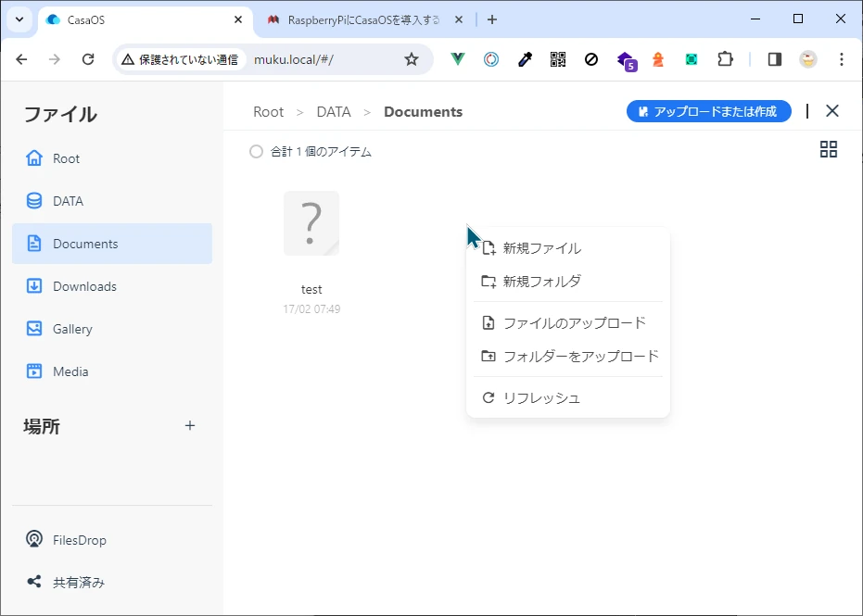This screenshot has height=616, width=863.
Task: Click the Documents breadcrumb title
Action: point(424,112)
